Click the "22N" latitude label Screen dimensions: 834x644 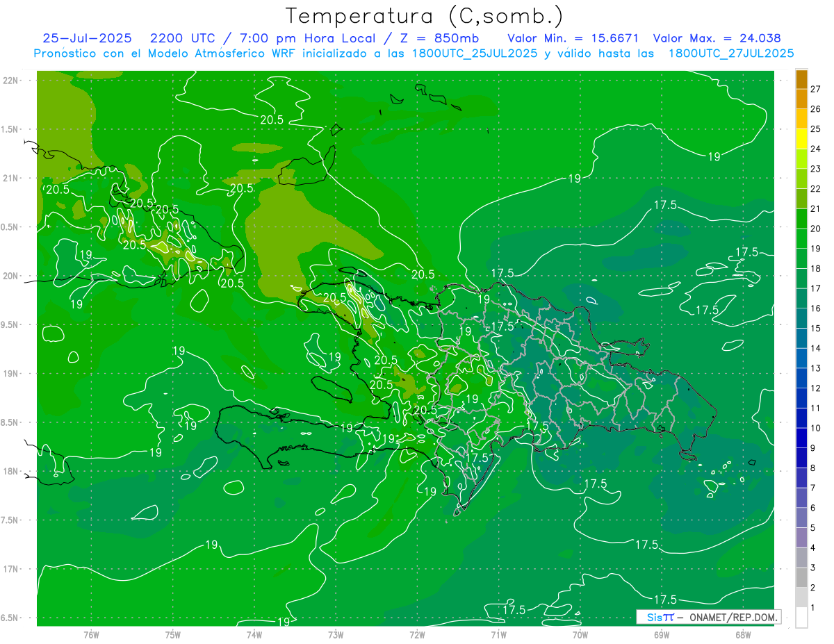tap(11, 80)
